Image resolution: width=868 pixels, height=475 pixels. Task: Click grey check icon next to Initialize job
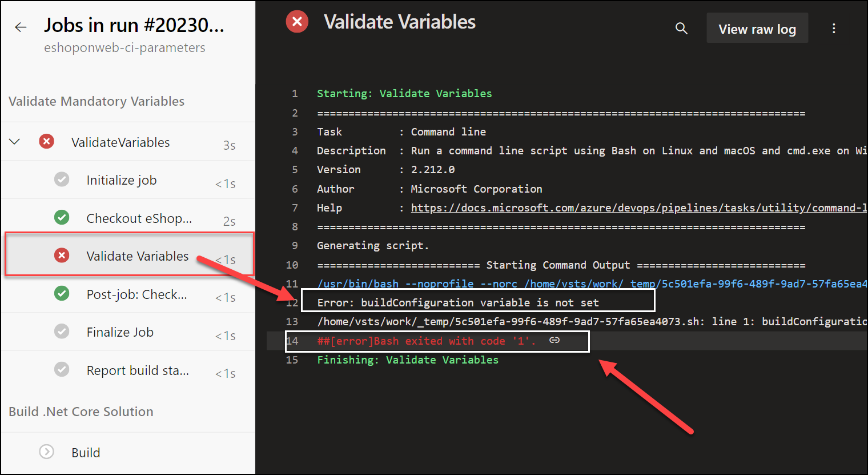tap(62, 179)
